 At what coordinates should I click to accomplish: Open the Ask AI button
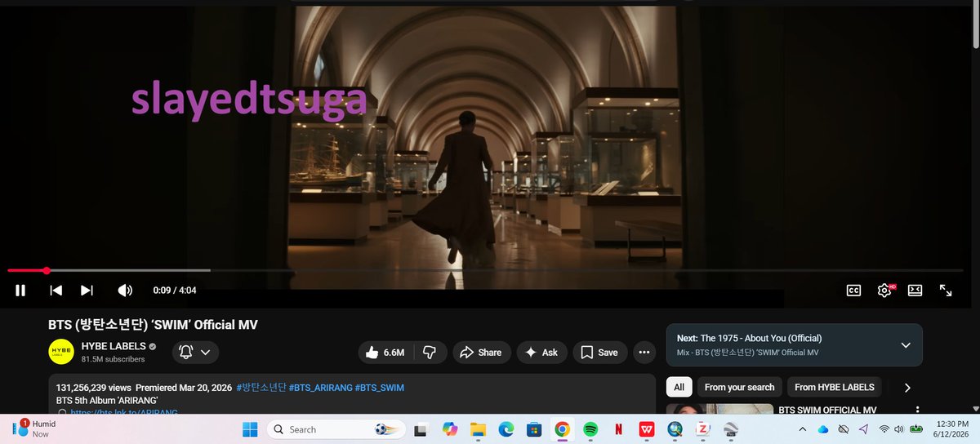point(541,352)
